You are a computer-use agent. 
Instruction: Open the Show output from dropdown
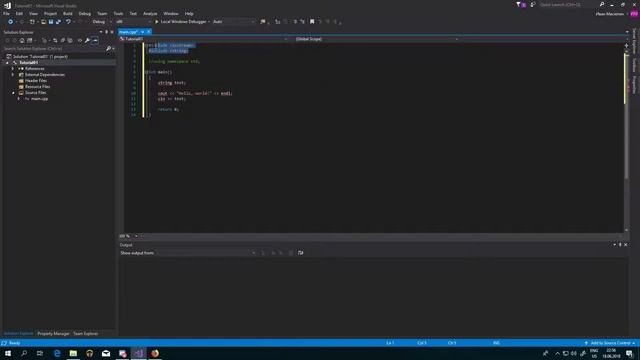coord(206,253)
